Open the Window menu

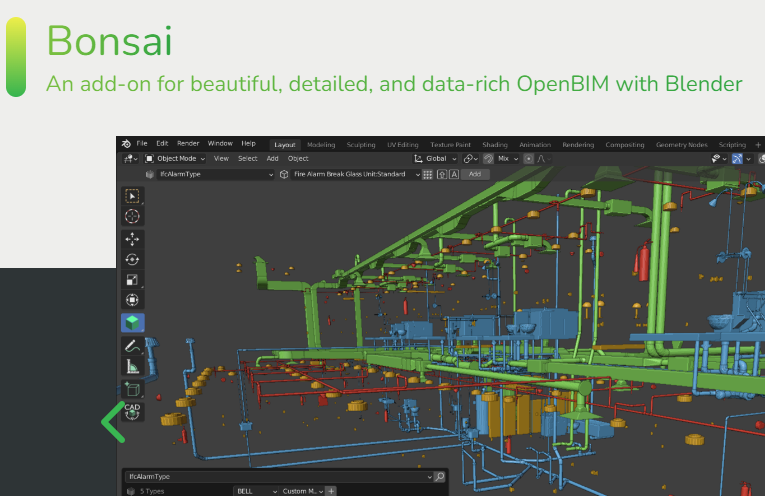(220, 143)
